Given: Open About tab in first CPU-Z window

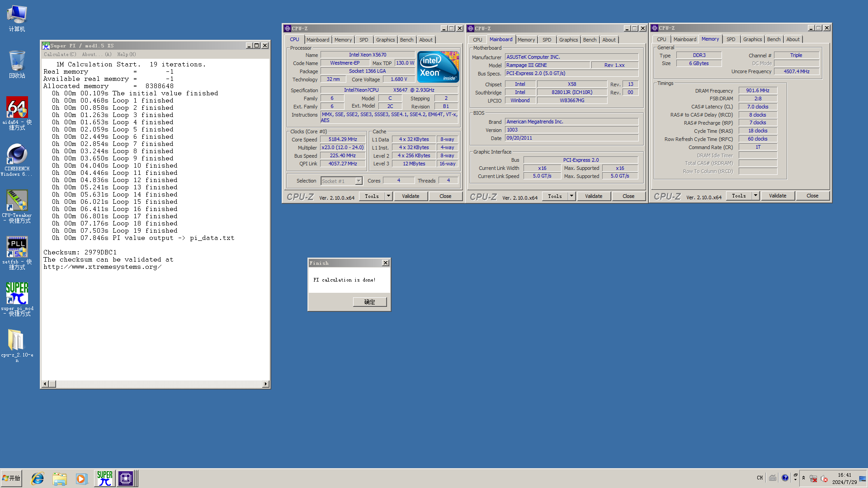Looking at the screenshot, I should click(x=426, y=40).
